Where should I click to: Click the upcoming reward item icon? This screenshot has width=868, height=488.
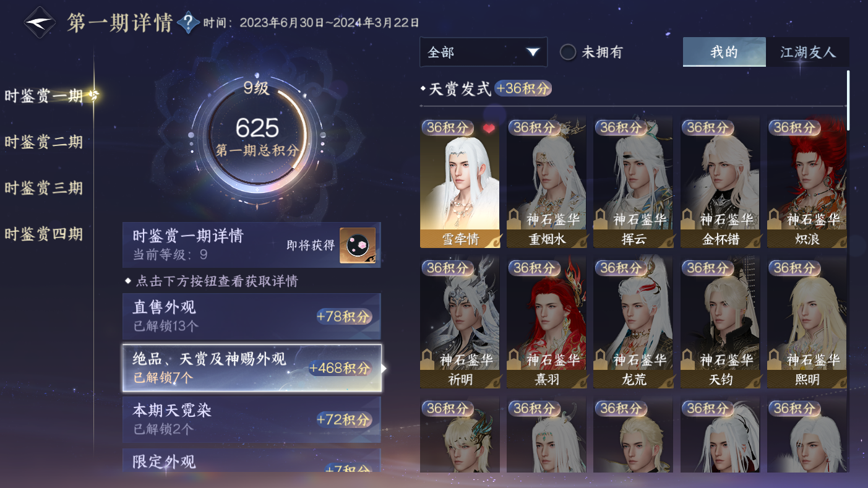(358, 245)
